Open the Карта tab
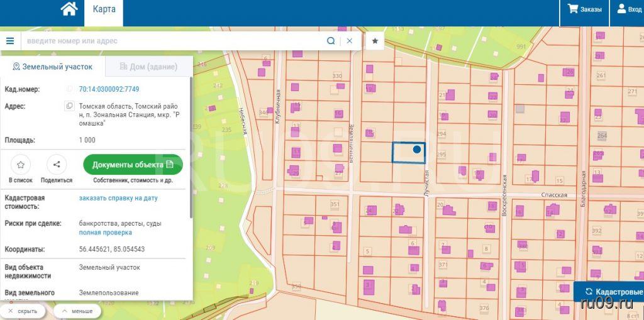The image size is (644, 320). click(x=104, y=9)
